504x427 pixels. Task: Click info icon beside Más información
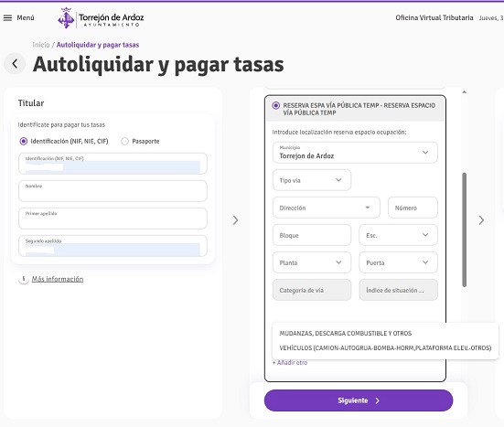24,279
